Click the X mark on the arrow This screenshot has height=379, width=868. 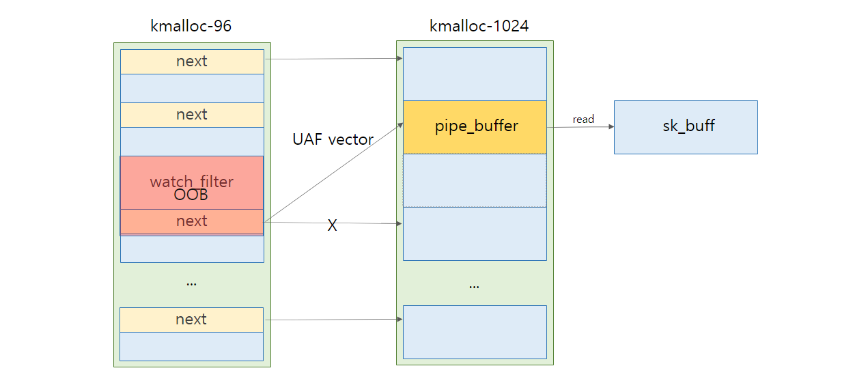click(x=332, y=225)
